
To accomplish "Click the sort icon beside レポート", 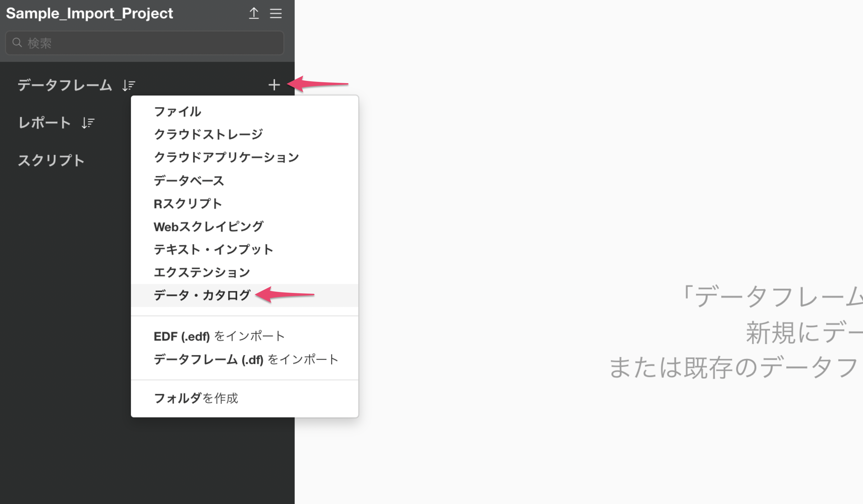I will point(88,122).
